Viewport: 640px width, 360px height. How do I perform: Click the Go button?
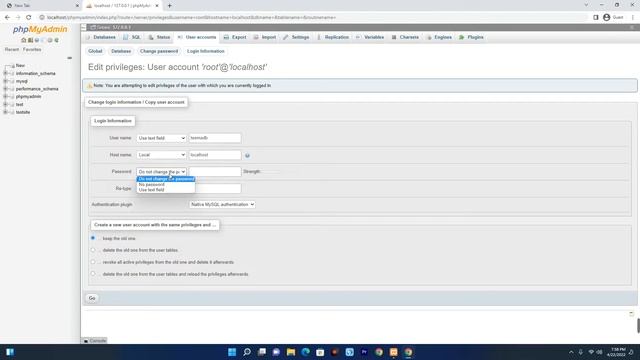click(92, 298)
